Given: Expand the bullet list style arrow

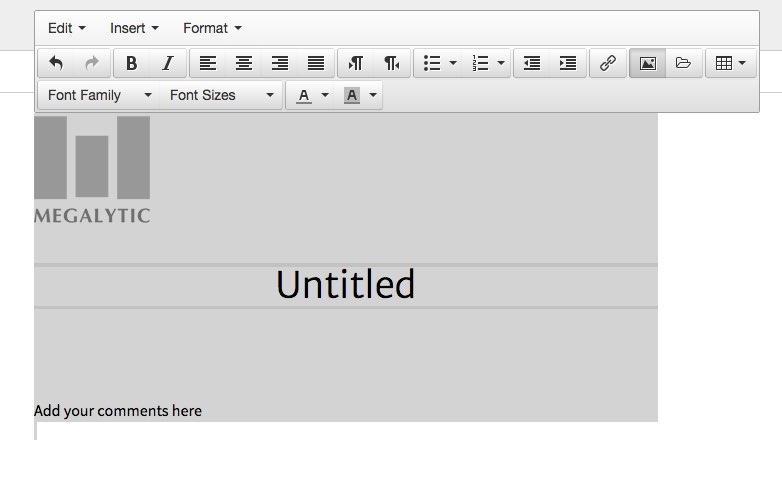Looking at the screenshot, I should [x=453, y=63].
